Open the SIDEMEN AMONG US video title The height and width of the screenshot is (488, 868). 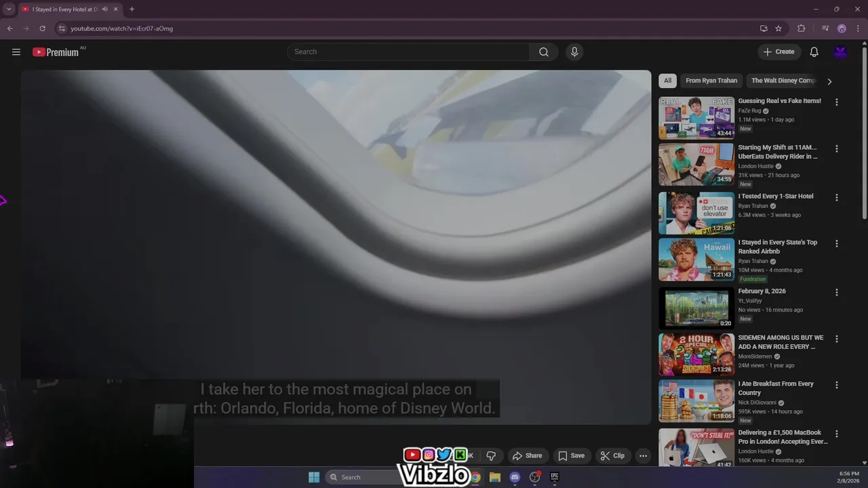781,342
